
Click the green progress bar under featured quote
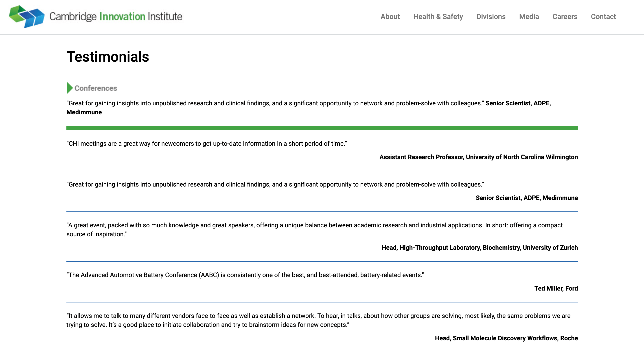click(322, 128)
